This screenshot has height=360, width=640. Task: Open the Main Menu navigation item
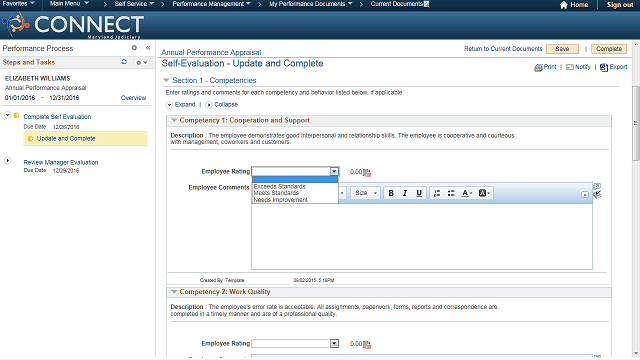click(x=69, y=4)
